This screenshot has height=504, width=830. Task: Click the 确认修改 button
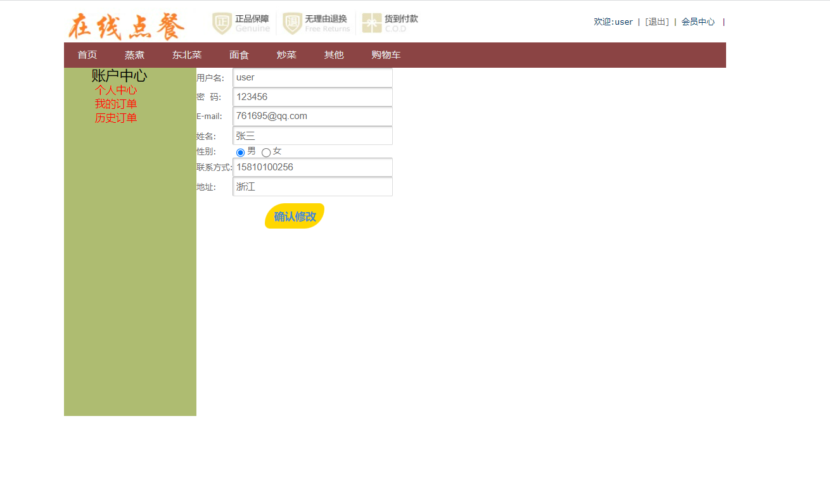pos(295,216)
